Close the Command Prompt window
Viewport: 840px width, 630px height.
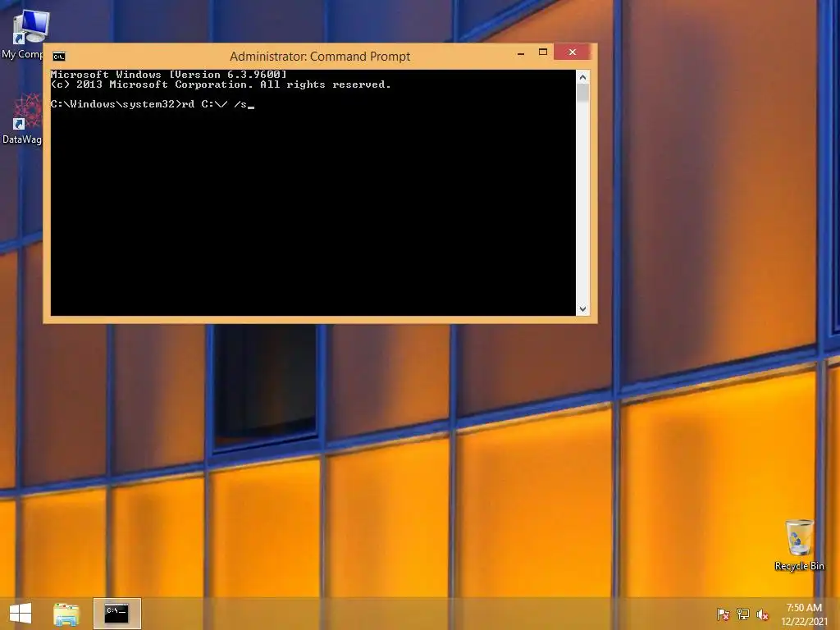[572, 52]
